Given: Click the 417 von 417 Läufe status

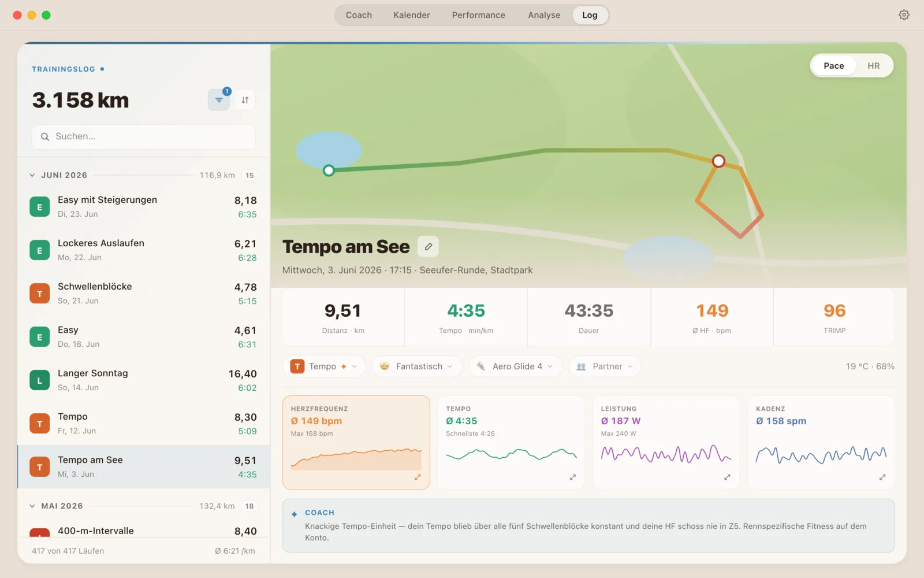Looking at the screenshot, I should [x=68, y=551].
